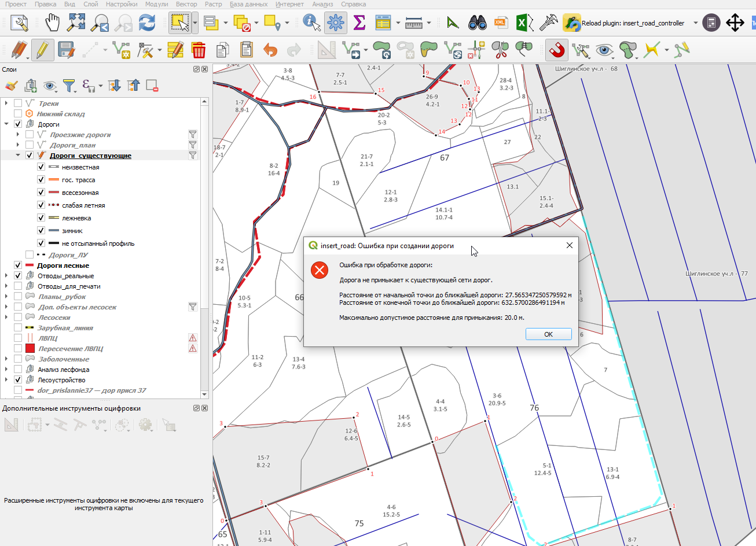This screenshot has width=756, height=546.
Task: Open the Reload plugin dropdown arrow
Action: pos(696,23)
